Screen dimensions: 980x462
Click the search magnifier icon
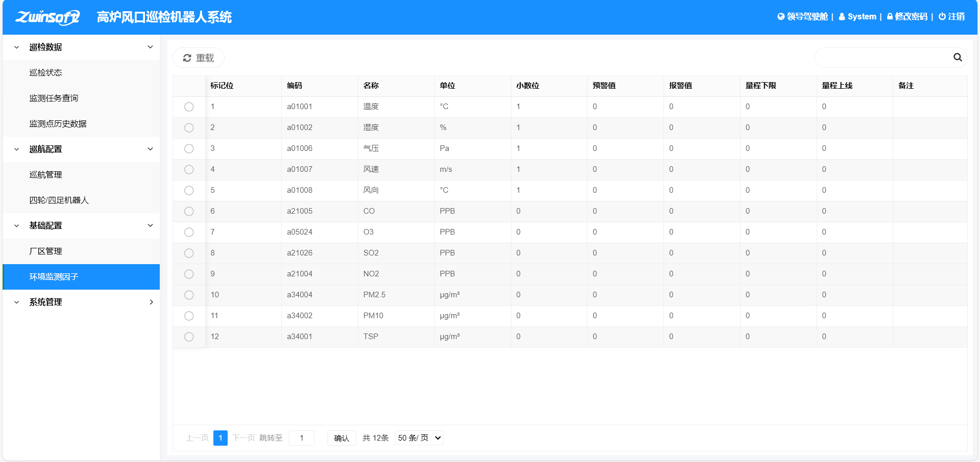pyautogui.click(x=958, y=58)
